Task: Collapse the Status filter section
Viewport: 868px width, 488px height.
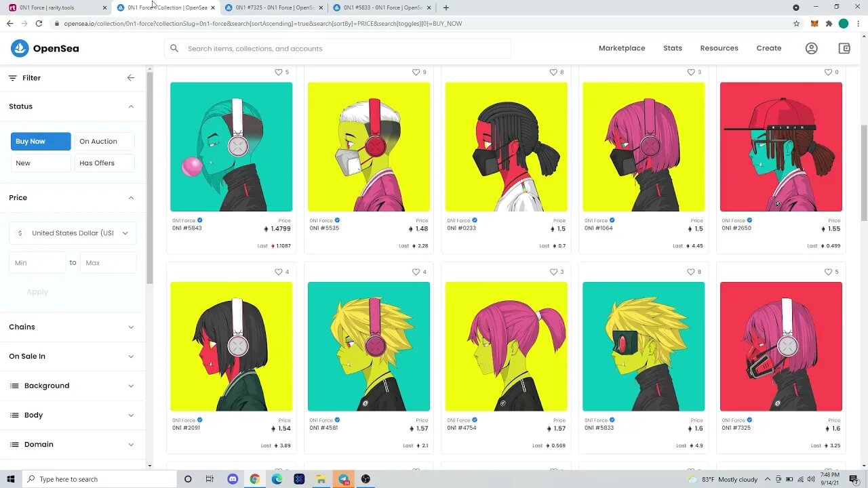Action: pos(131,106)
